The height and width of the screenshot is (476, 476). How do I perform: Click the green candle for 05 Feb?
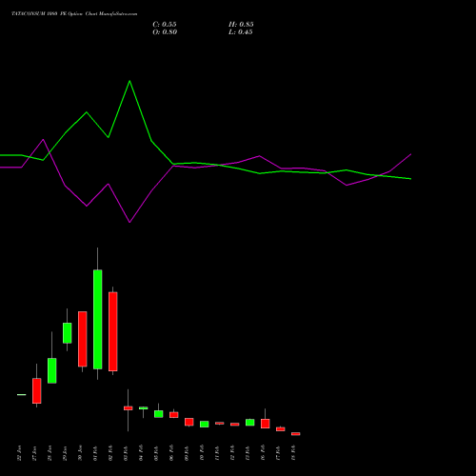[159, 414]
